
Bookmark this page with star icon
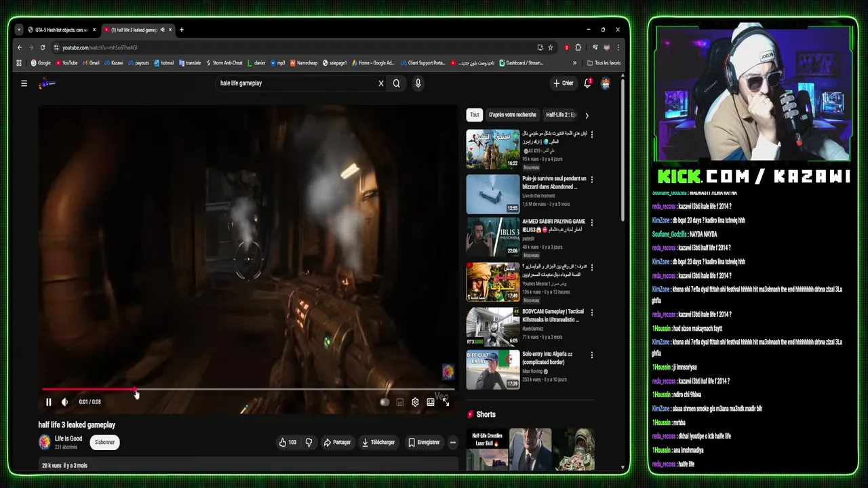551,47
